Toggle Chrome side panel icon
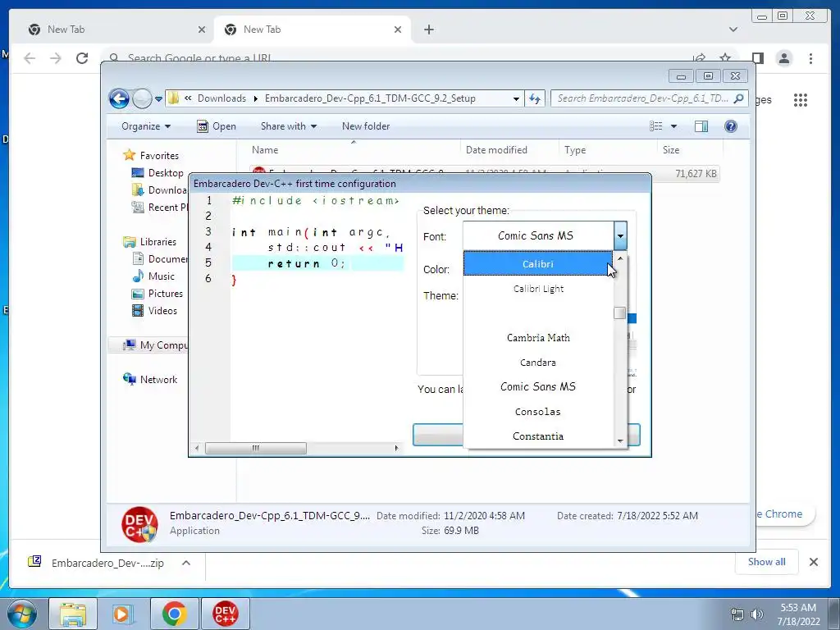This screenshot has width=840, height=630. [x=757, y=58]
